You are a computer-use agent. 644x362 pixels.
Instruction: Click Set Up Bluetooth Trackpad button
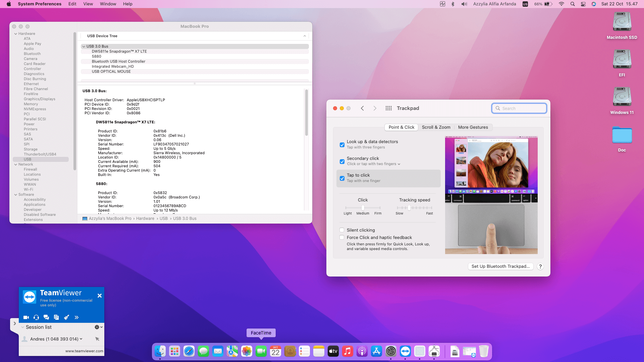click(x=500, y=266)
